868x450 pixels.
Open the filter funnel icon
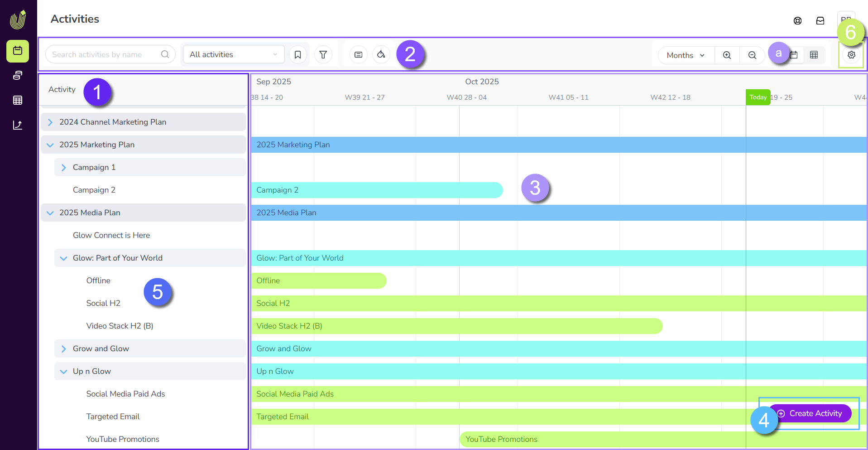coord(323,54)
